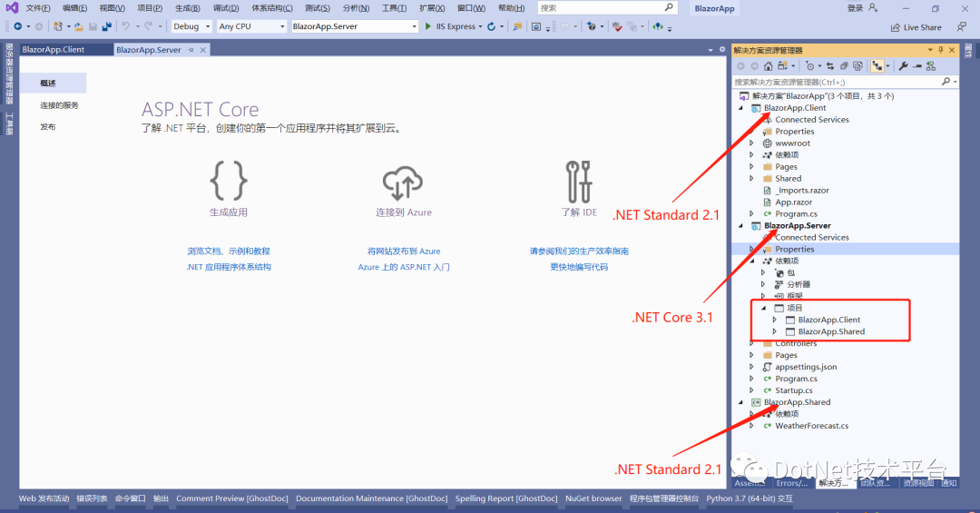Open link 将网站发布到 Azure
Image resolution: width=980 pixels, height=513 pixels.
404,251
